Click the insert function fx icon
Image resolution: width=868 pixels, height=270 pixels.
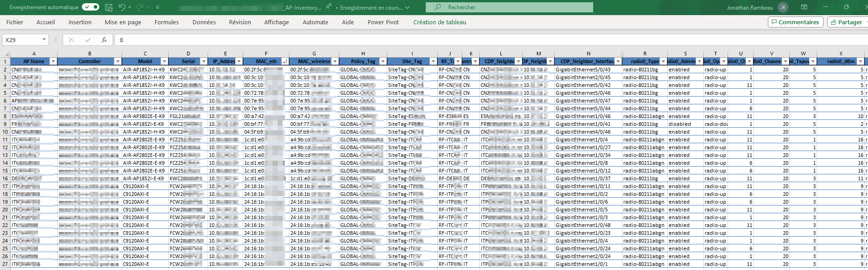[x=104, y=40]
